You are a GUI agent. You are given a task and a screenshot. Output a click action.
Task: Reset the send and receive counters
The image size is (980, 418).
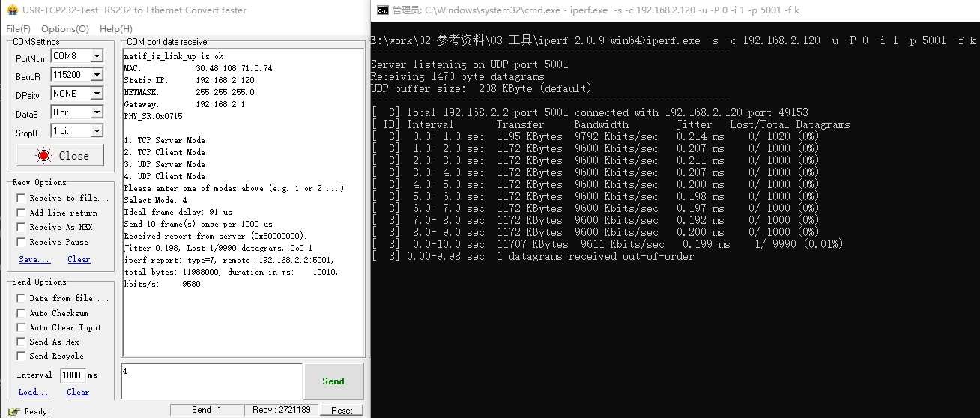tap(342, 410)
